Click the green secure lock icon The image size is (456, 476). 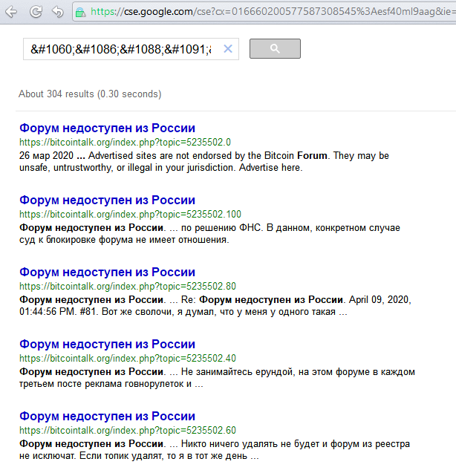tap(81, 12)
